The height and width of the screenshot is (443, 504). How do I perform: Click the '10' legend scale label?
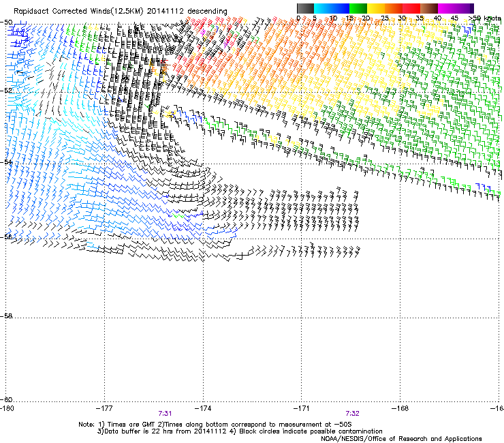(x=333, y=18)
